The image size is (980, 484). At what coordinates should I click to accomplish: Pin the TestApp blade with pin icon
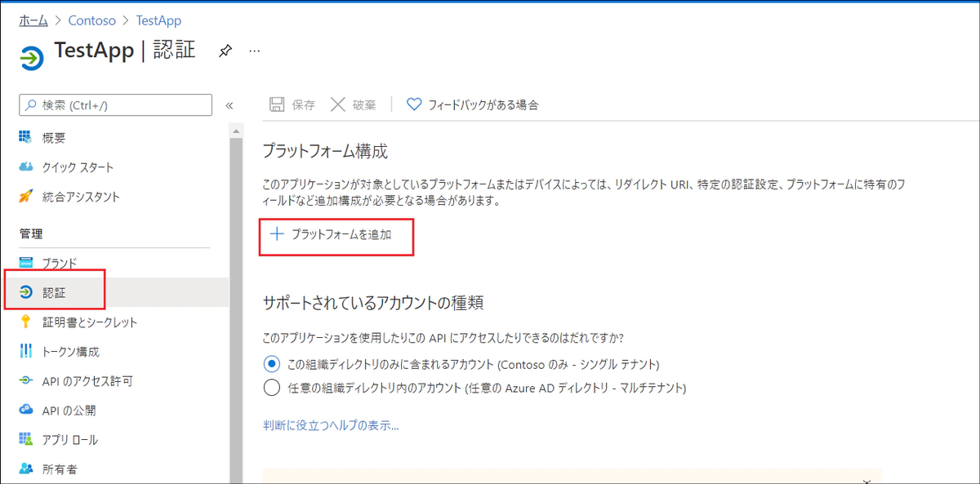(x=225, y=51)
